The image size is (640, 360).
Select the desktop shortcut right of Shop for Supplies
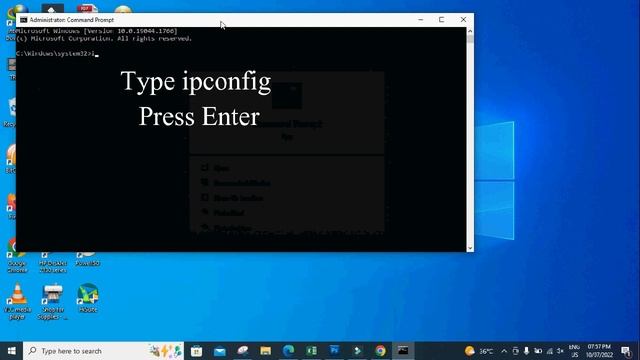[88, 298]
